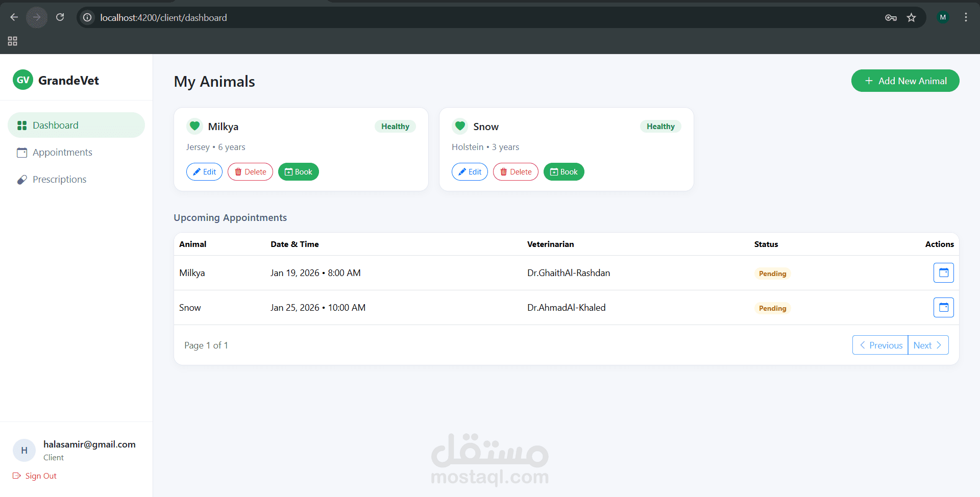Select Dr.GhaithAl-Rashdan in the table

pos(569,273)
